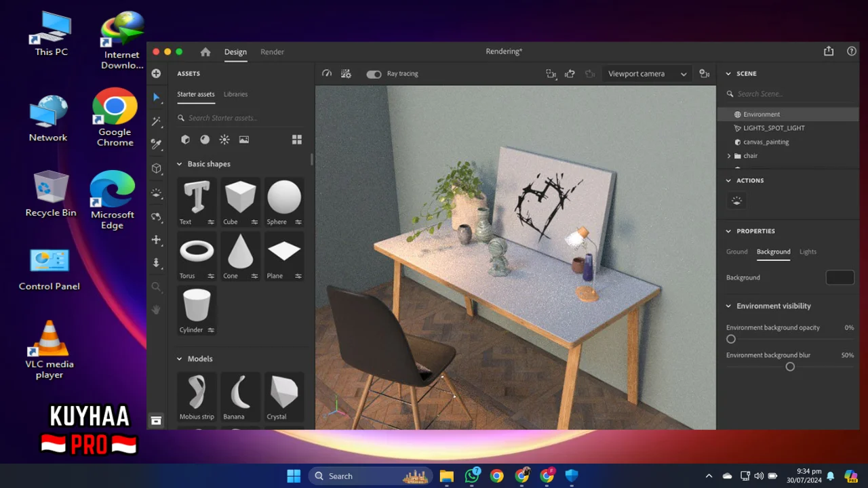Image resolution: width=868 pixels, height=488 pixels.
Task: Open the Libraries tab
Action: pos(235,94)
